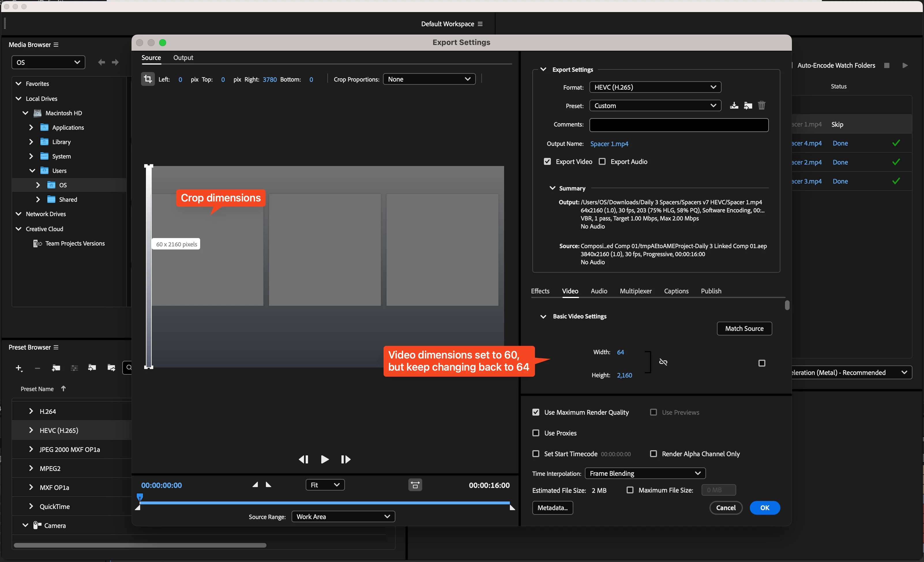Uncheck Use Maximum Render Quality

536,412
